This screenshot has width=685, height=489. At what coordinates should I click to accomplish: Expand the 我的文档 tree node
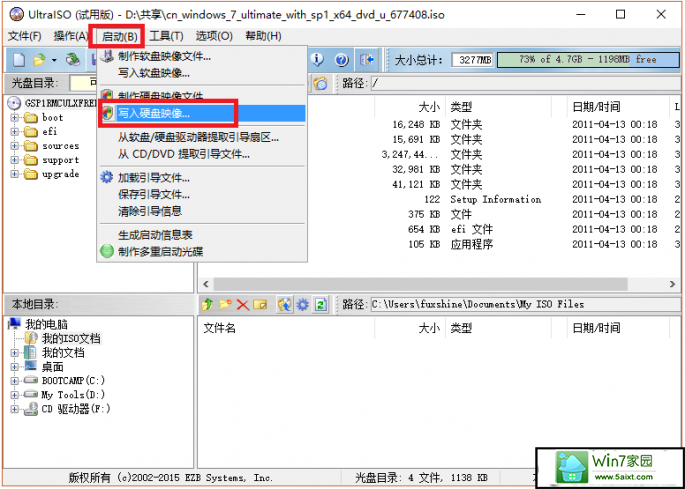point(15,352)
